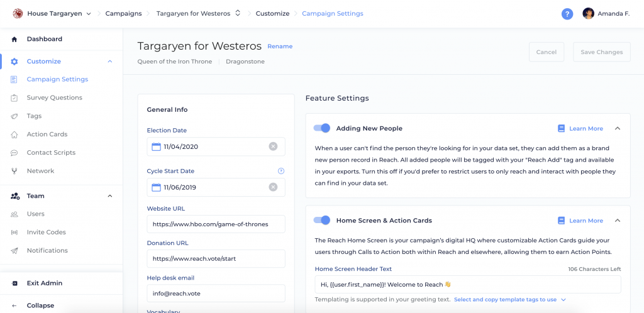Click the Exit Admin icon
This screenshot has height=313, width=644.
click(14, 283)
